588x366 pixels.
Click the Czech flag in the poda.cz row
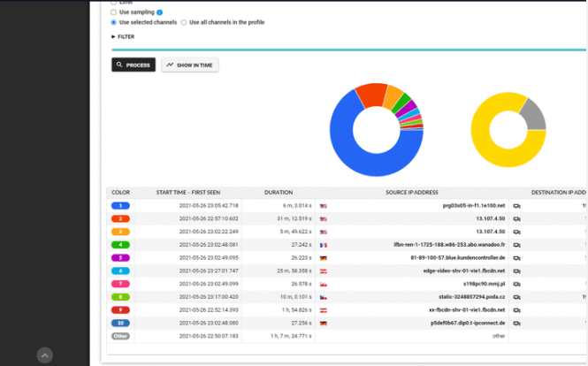[324, 297]
